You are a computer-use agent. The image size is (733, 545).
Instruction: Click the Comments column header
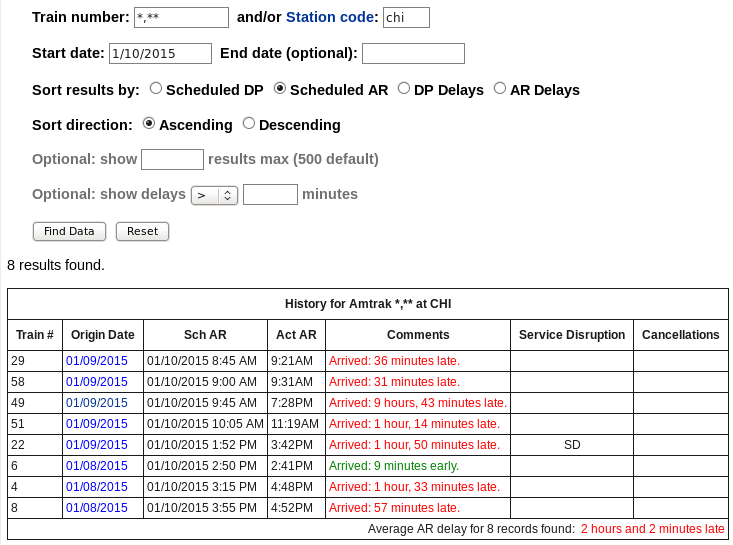click(x=418, y=335)
